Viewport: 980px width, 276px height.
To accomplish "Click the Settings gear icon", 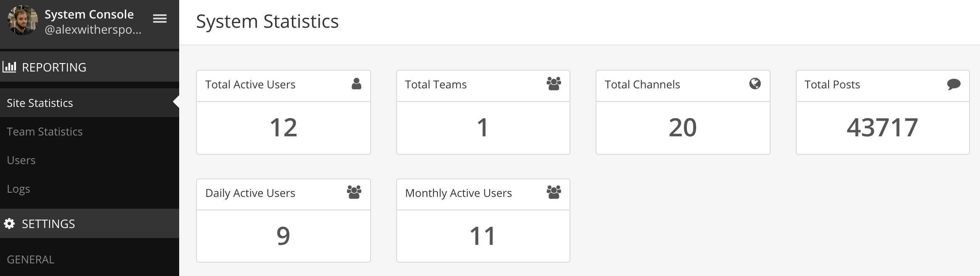I will (9, 223).
